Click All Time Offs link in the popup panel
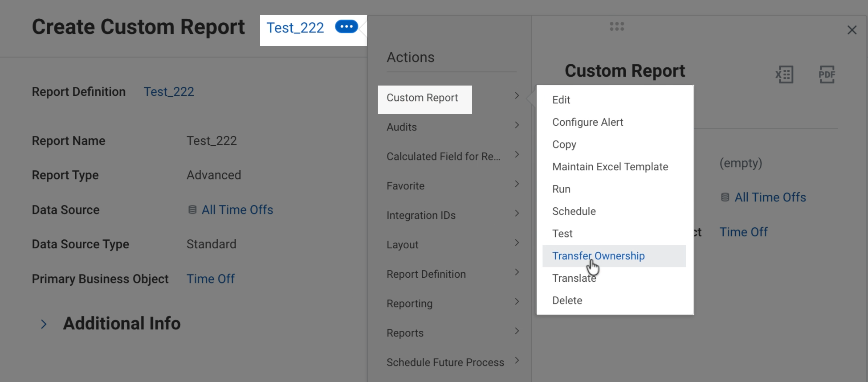 coord(770,197)
